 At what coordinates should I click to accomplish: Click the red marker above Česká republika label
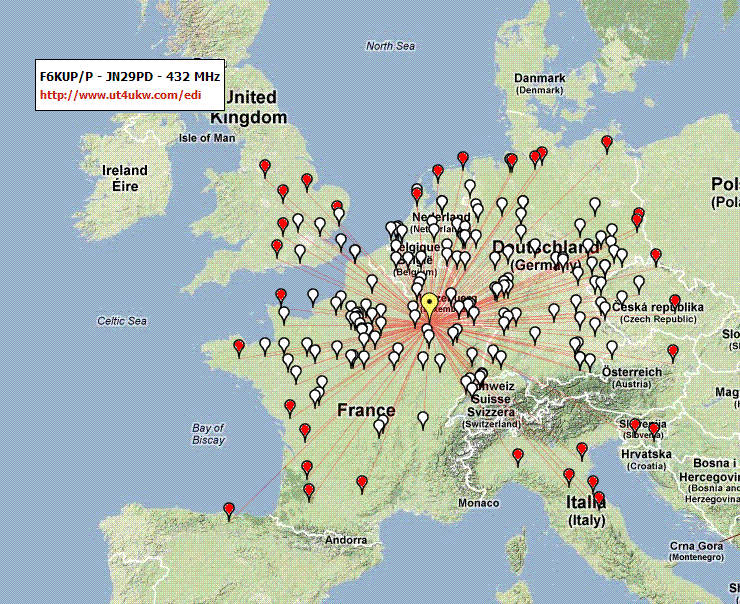[x=675, y=303]
